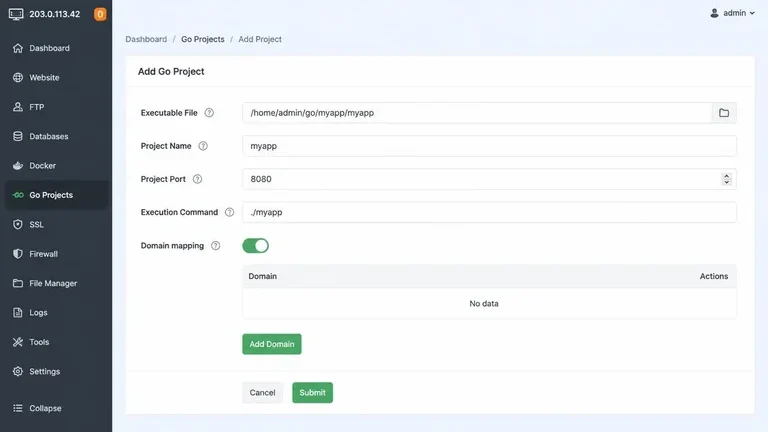The width and height of the screenshot is (768, 432).
Task: Increase the Project Port value with up arrow
Action: click(726, 176)
